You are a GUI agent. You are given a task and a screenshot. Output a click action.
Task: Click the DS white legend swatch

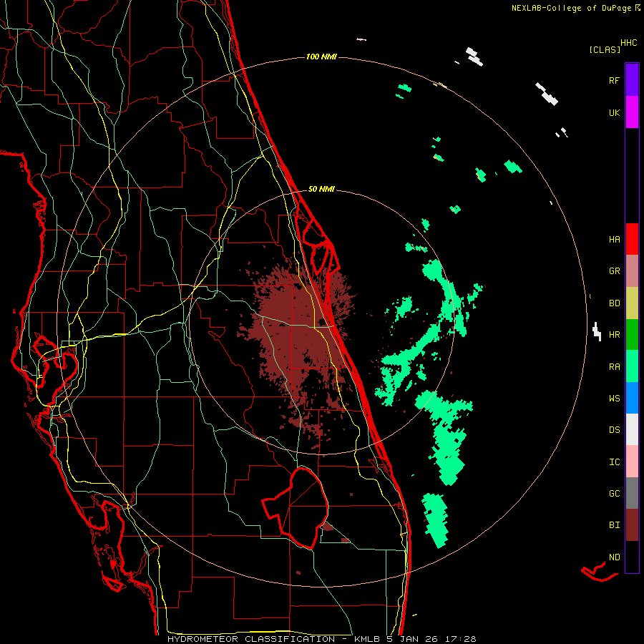tap(632, 429)
